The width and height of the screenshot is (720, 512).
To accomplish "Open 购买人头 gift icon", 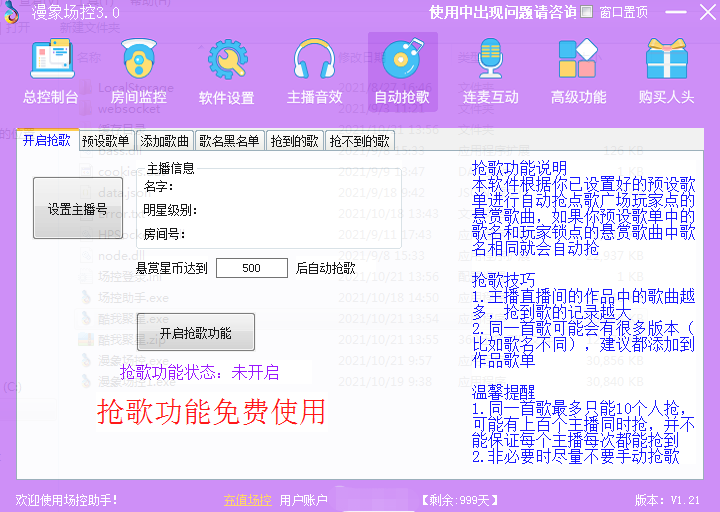I will [x=666, y=71].
